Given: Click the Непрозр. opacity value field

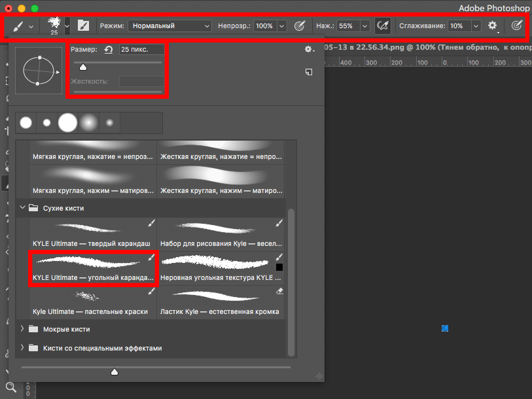Looking at the screenshot, I should pyautogui.click(x=265, y=26).
